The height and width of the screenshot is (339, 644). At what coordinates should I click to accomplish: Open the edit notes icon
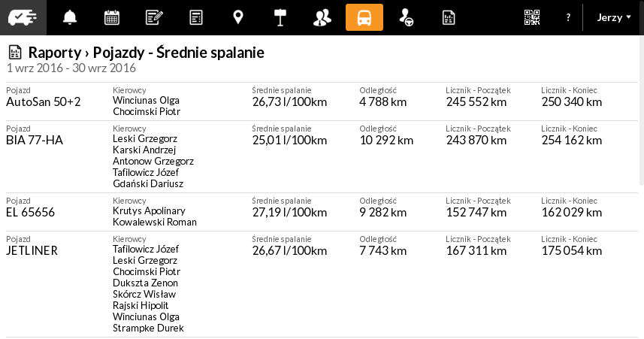coord(154,17)
